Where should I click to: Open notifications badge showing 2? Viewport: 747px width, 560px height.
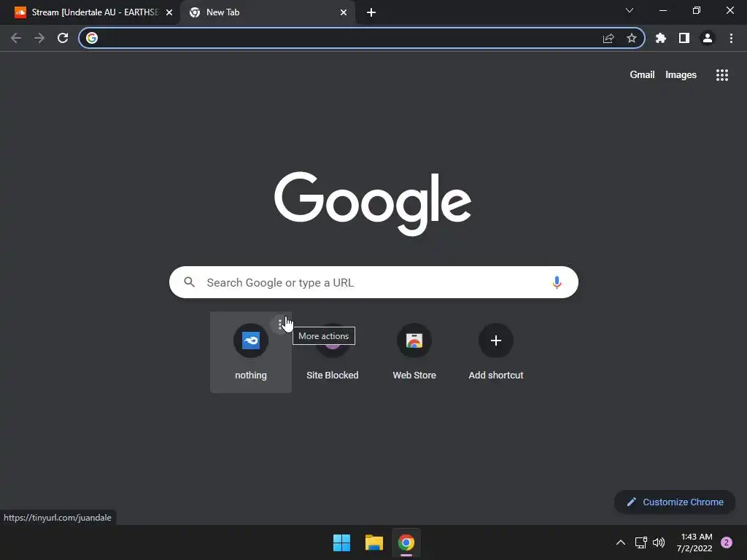coord(727,542)
